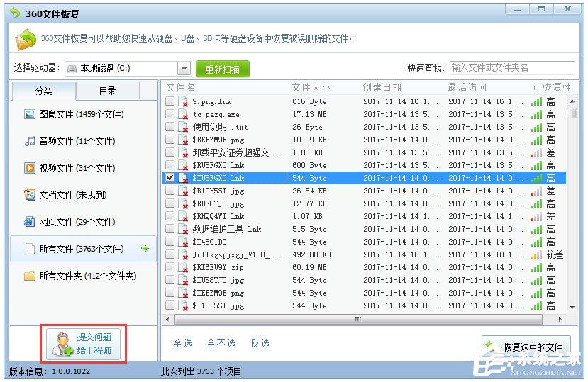Check the box for $RU5FGX0.lnk
588x382 pixels.
[x=170, y=164]
